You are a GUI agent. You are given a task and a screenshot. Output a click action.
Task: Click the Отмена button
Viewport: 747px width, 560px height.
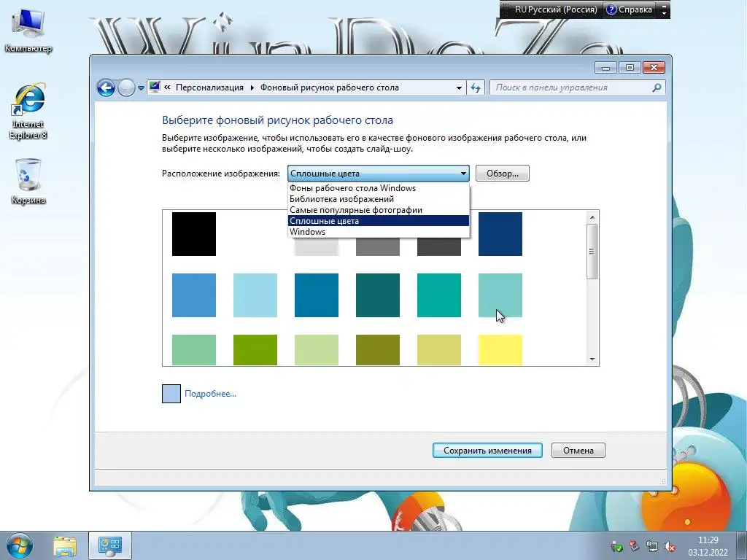578,451
